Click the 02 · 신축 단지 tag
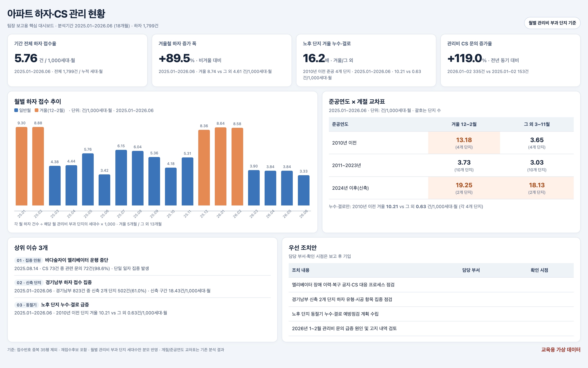The image size is (588, 368). [29, 283]
